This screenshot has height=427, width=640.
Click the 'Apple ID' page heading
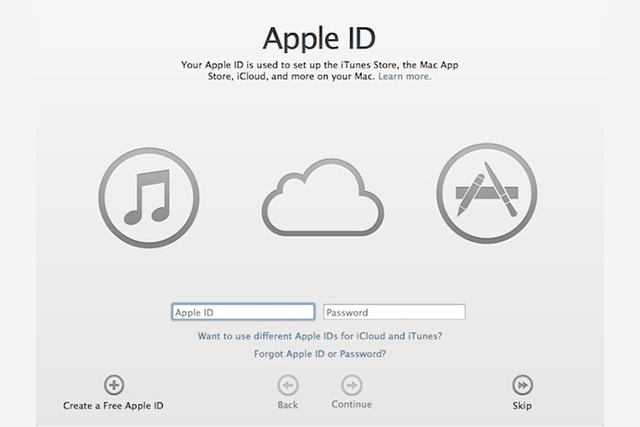(320, 39)
